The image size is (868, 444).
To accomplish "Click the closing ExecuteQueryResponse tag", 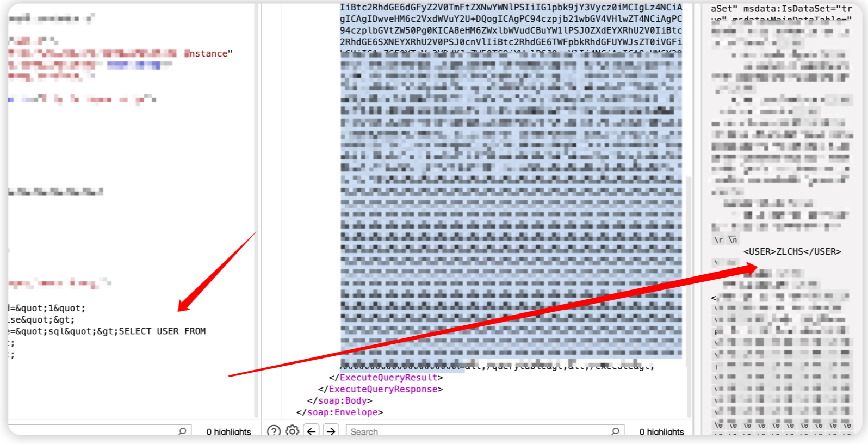I will pyautogui.click(x=381, y=389).
